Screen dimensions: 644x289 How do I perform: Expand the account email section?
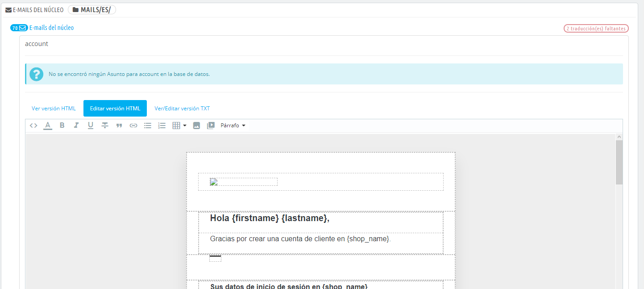[37, 44]
